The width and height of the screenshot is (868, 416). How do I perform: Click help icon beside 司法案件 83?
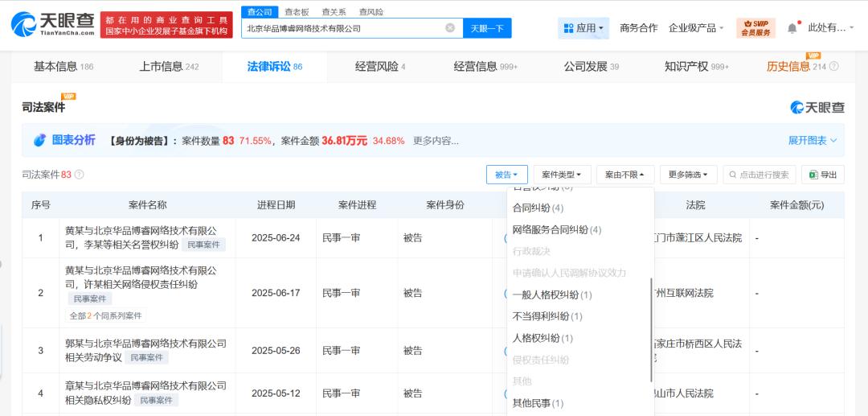click(79, 175)
